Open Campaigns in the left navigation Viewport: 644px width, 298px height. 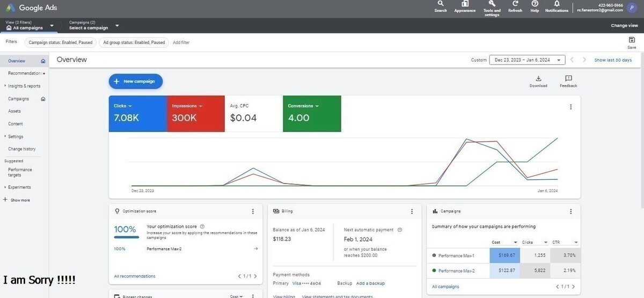tap(19, 99)
